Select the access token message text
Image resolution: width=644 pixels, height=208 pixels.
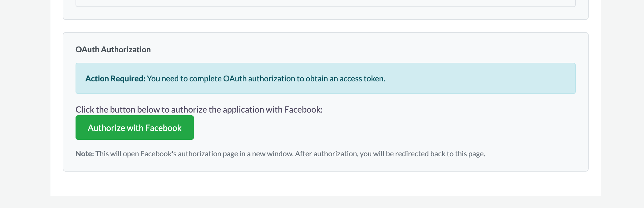(x=266, y=78)
